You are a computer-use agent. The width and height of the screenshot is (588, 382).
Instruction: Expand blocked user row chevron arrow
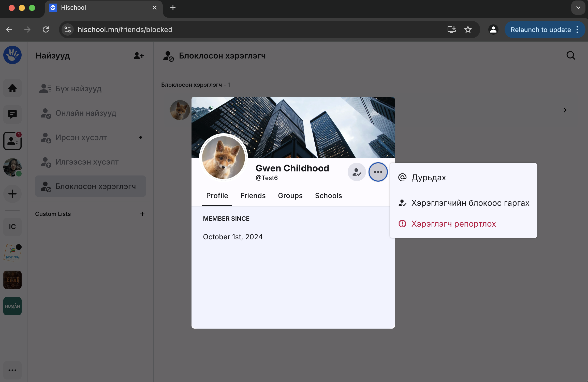coord(565,110)
